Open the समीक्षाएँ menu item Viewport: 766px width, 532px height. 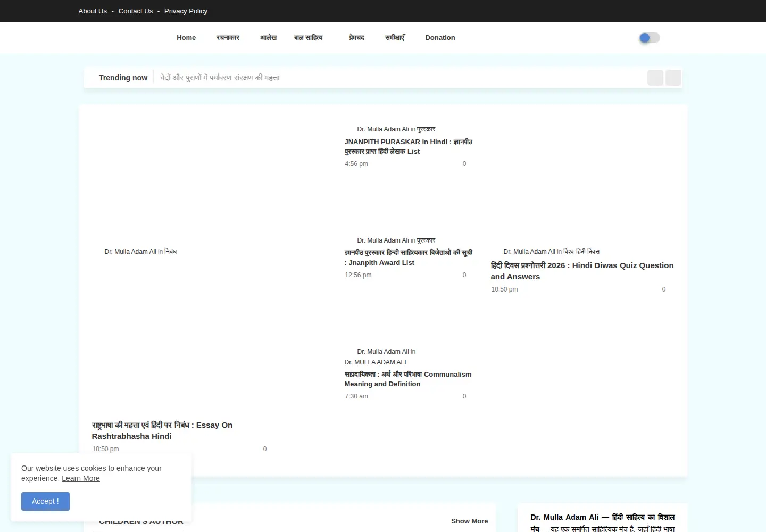coord(395,38)
